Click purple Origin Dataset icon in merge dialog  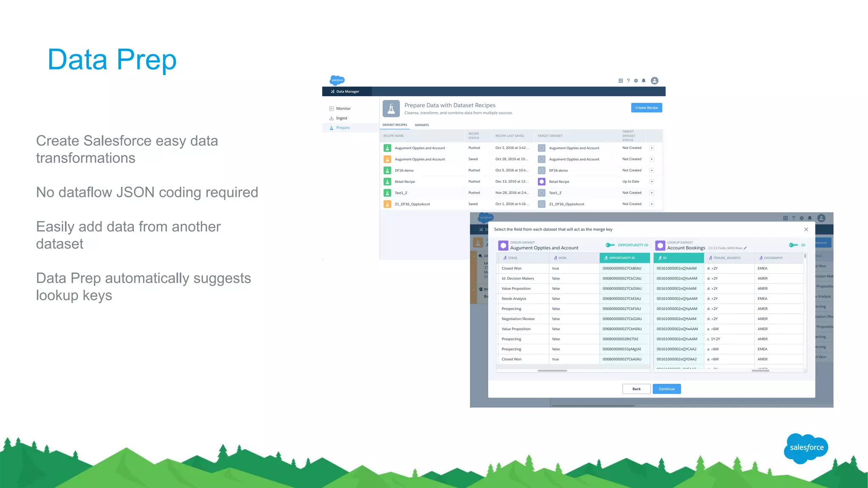(x=503, y=245)
